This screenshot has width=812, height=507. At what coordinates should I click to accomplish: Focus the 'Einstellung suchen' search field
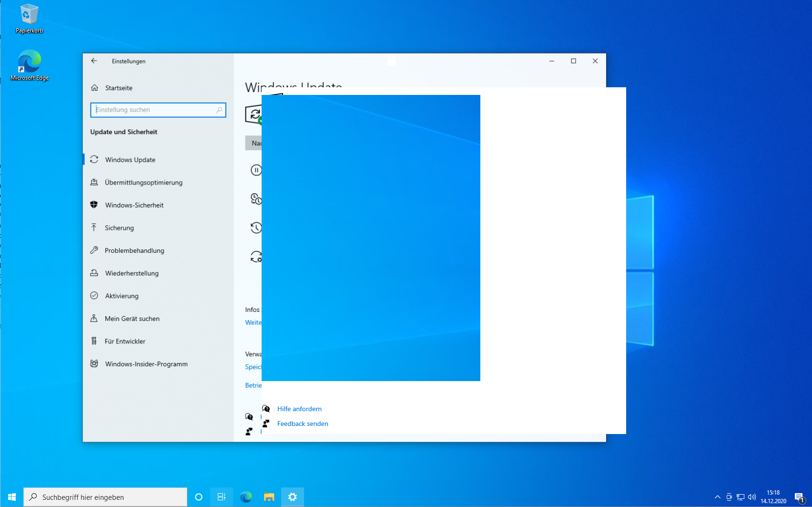(158, 110)
